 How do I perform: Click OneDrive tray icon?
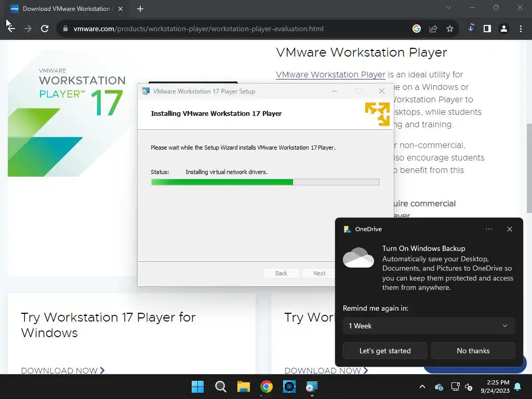point(438,387)
